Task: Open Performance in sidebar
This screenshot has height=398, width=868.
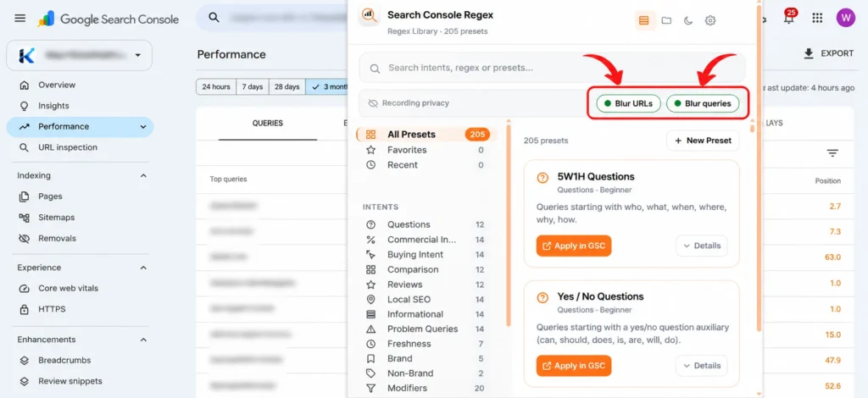Action: (80, 126)
